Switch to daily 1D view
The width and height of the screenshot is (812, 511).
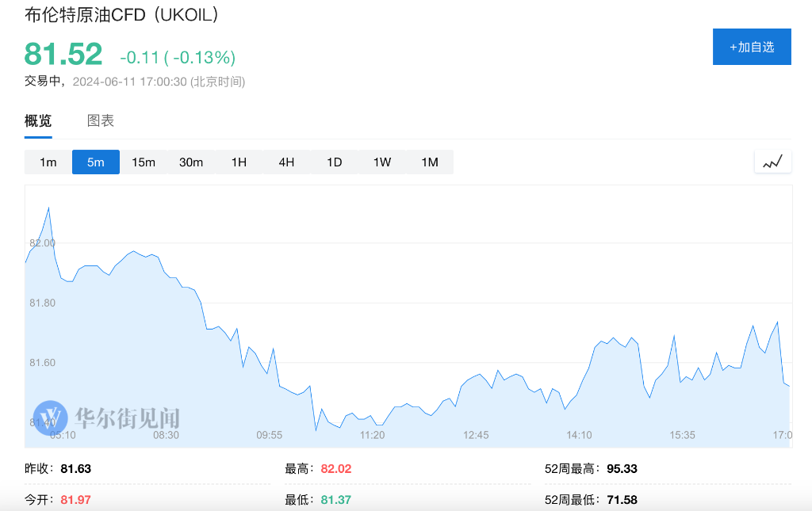pos(334,162)
